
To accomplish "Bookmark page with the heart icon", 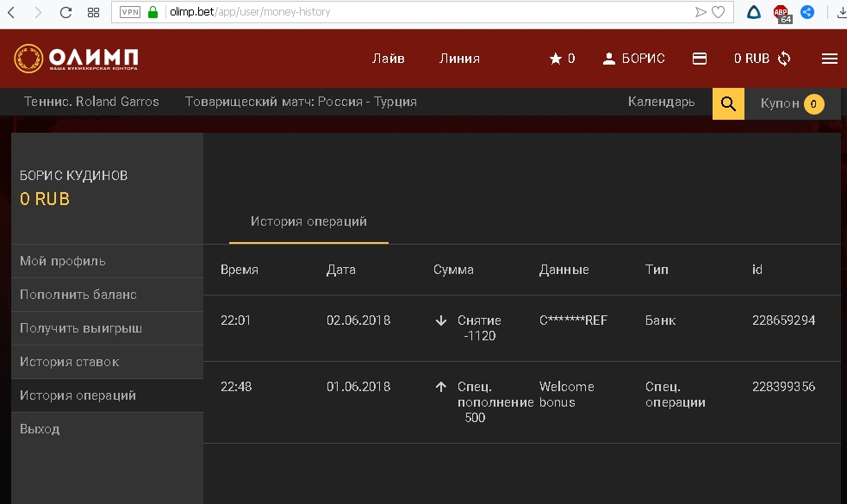I will 718,13.
